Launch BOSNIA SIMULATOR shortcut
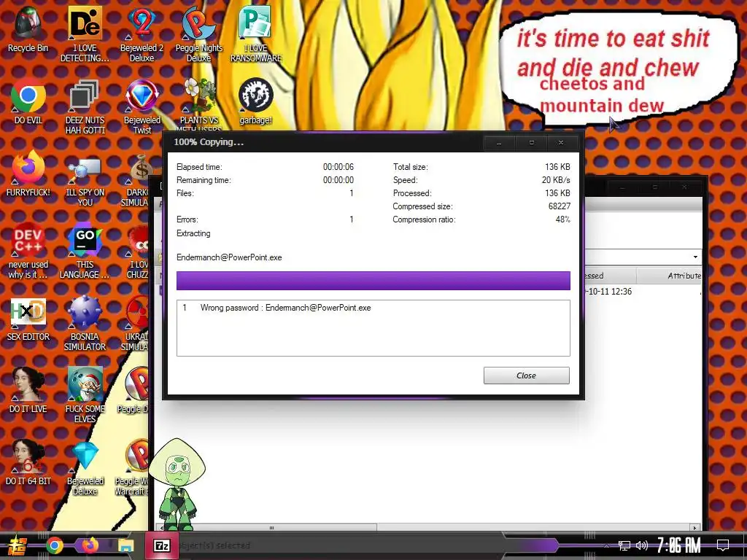The height and width of the screenshot is (560, 747). pos(85,323)
